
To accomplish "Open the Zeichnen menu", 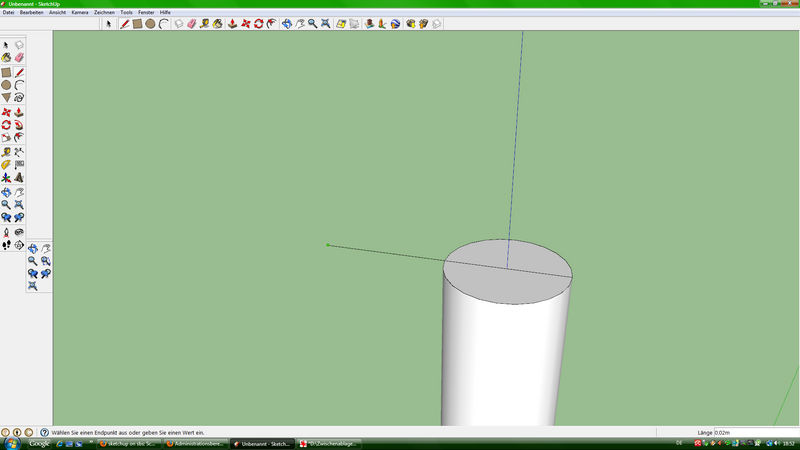I will tap(104, 12).
